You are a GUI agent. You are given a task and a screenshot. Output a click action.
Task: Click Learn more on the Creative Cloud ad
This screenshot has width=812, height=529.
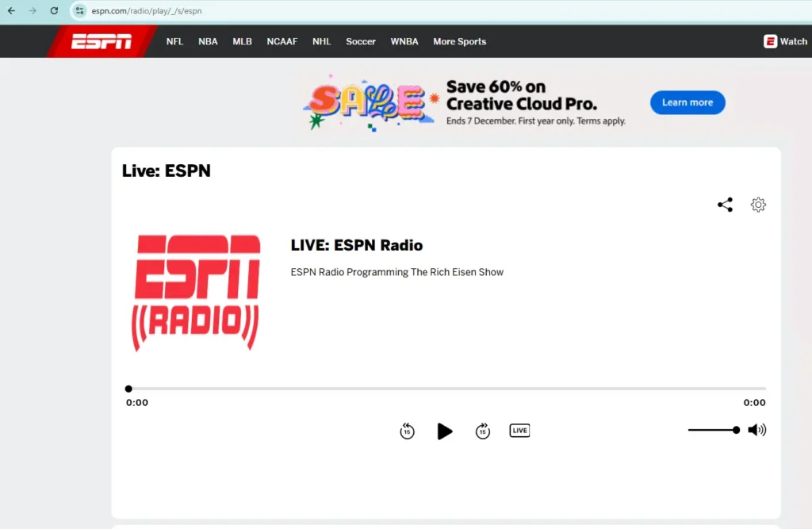pos(687,102)
